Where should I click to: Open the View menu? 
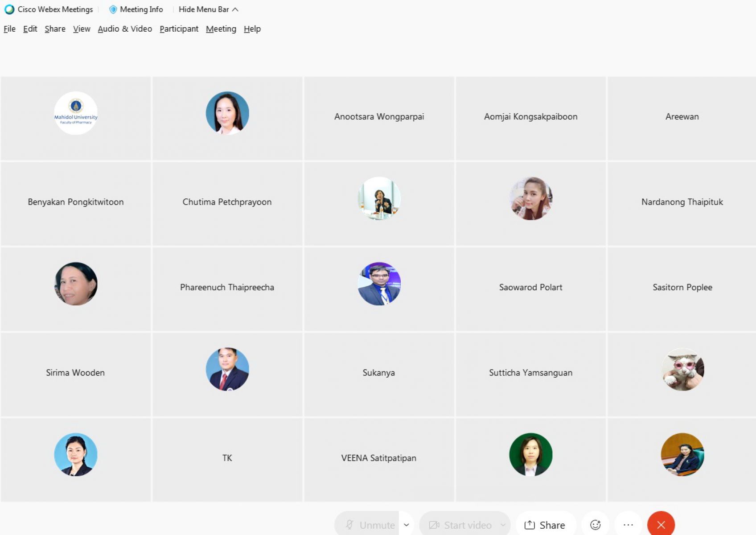pos(82,29)
